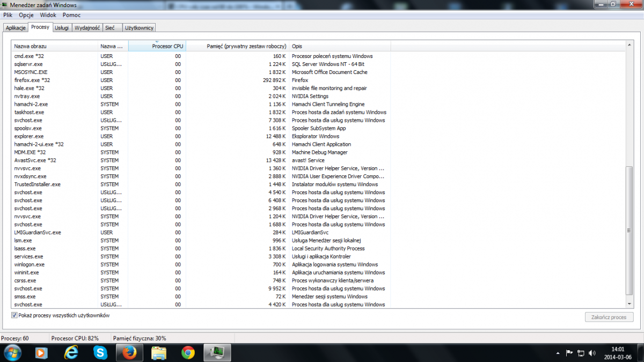Open the Windows Start menu orb
644x362 pixels.
click(x=12, y=352)
